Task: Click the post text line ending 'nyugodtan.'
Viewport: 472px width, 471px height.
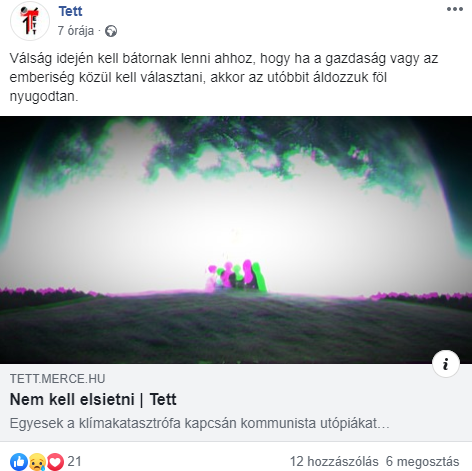Action: pyautogui.click(x=44, y=96)
